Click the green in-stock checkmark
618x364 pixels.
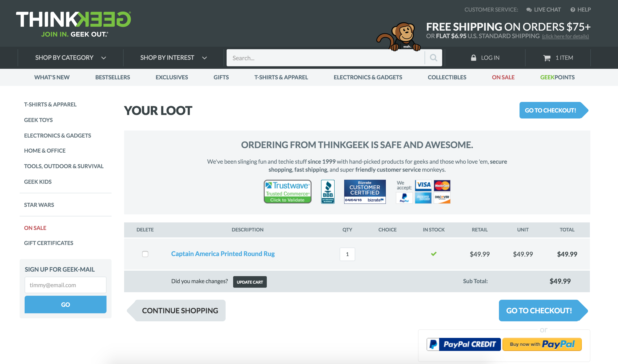pyautogui.click(x=434, y=254)
